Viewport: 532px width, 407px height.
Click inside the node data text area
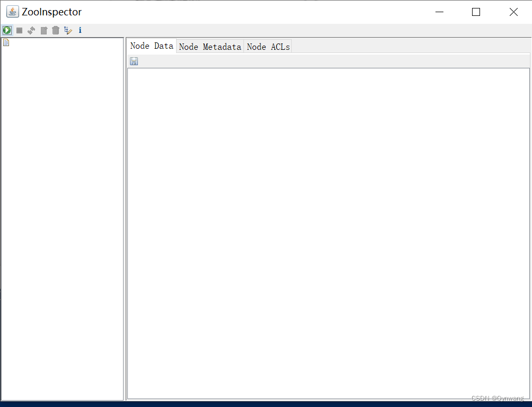(328, 234)
